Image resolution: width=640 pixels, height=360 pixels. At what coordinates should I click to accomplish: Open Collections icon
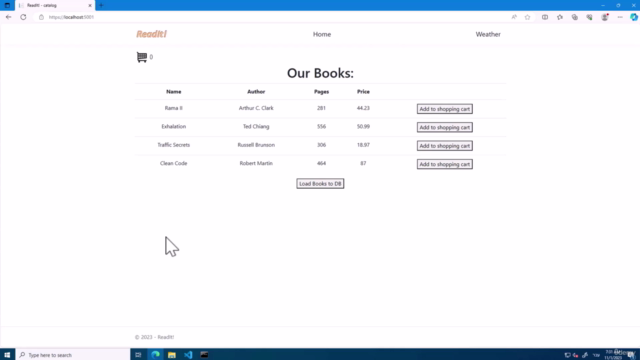coord(575,17)
